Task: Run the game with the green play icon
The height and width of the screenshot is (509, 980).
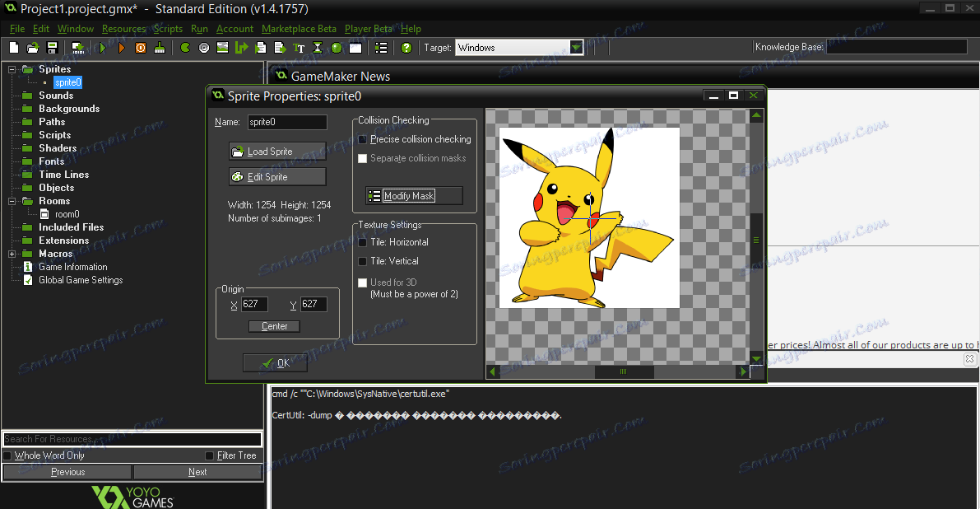Action: tap(101, 47)
